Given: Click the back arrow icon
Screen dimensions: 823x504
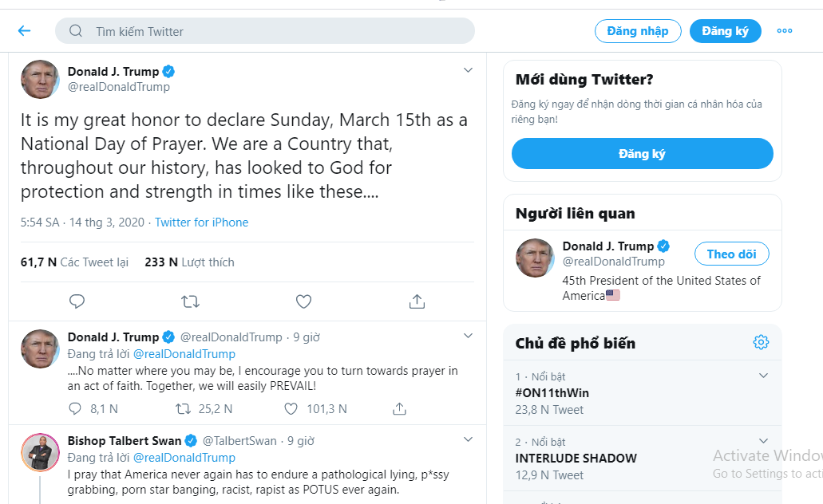Looking at the screenshot, I should (x=24, y=31).
